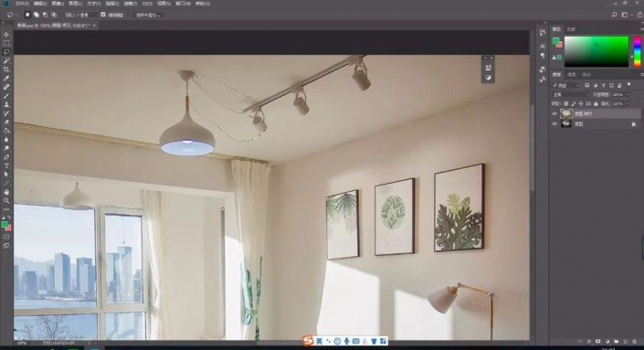Select the Eyedropper tool
Viewport: 644px width, 350px height.
[x=6, y=78]
